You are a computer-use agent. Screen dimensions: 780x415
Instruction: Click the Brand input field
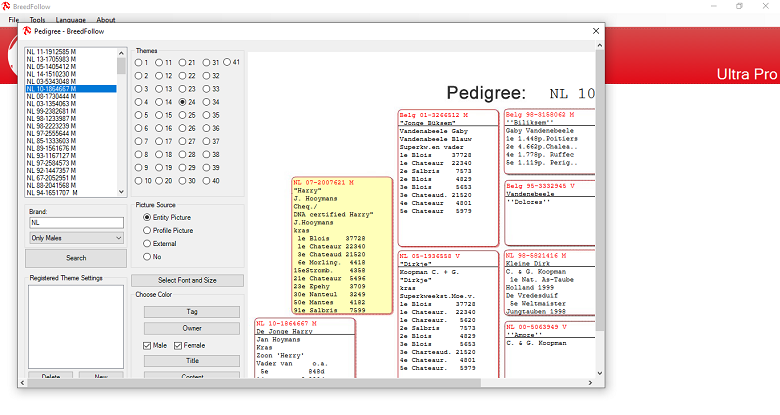pos(75,224)
